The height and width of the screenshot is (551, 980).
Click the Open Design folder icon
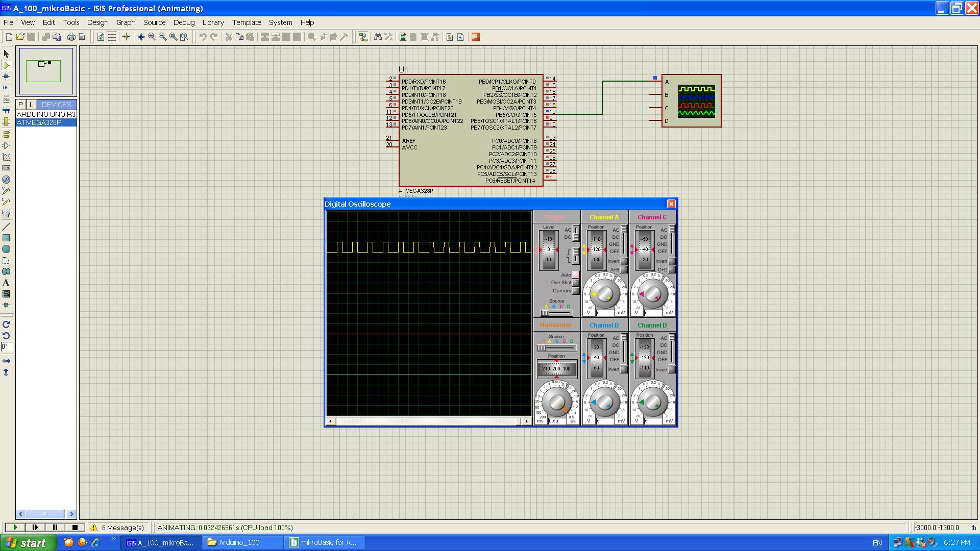20,37
